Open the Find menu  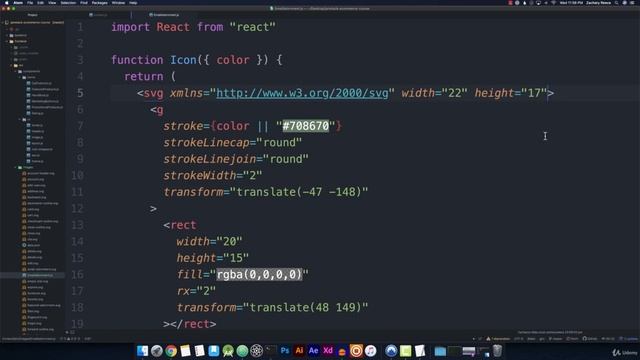coord(84,3)
